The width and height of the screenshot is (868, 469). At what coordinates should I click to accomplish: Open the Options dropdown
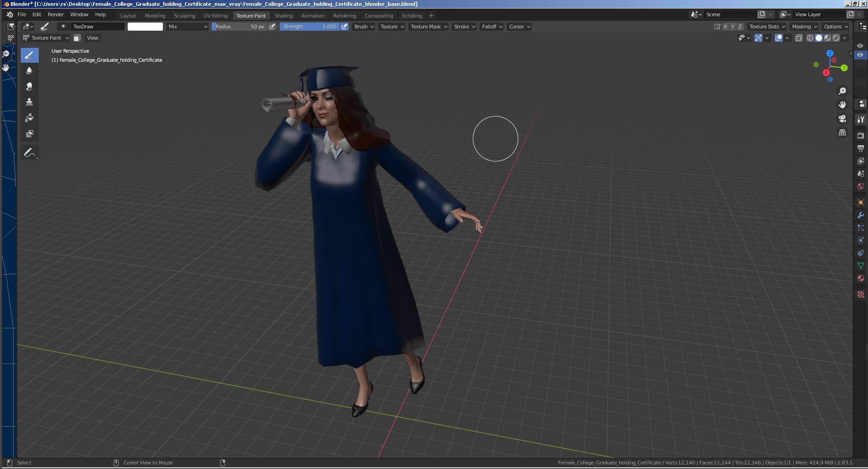click(x=836, y=27)
